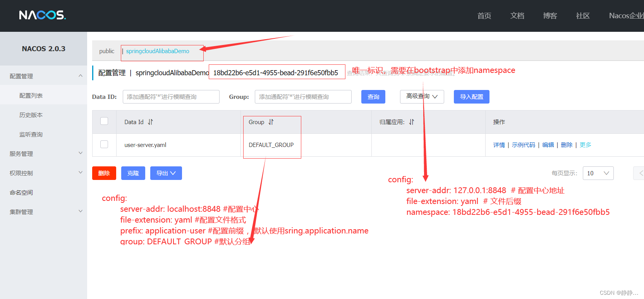Switch to public namespace tab
Screen dimensions: 644x299
coord(106,51)
